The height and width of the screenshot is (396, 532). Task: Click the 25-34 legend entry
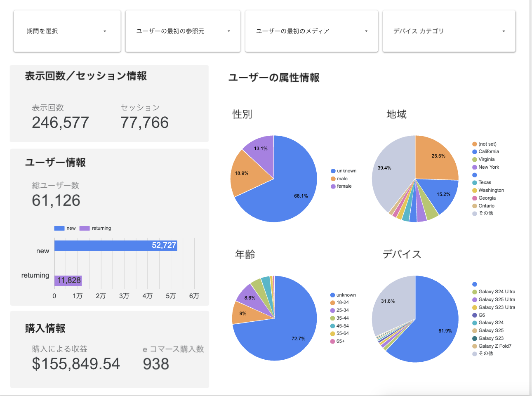coord(339,310)
